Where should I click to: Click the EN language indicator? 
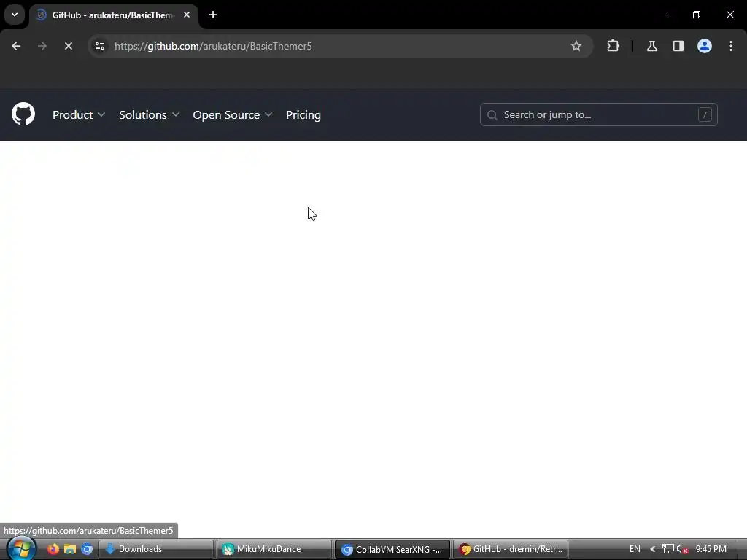[635, 549]
